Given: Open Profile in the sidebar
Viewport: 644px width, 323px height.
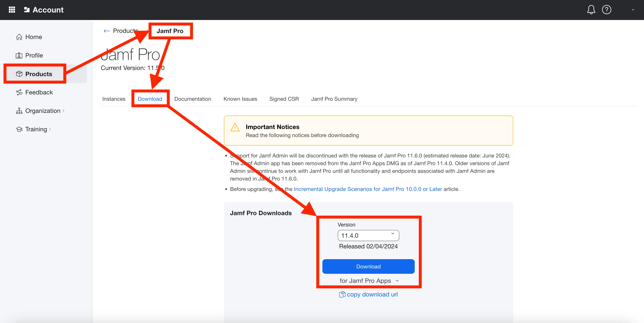Looking at the screenshot, I should point(34,55).
